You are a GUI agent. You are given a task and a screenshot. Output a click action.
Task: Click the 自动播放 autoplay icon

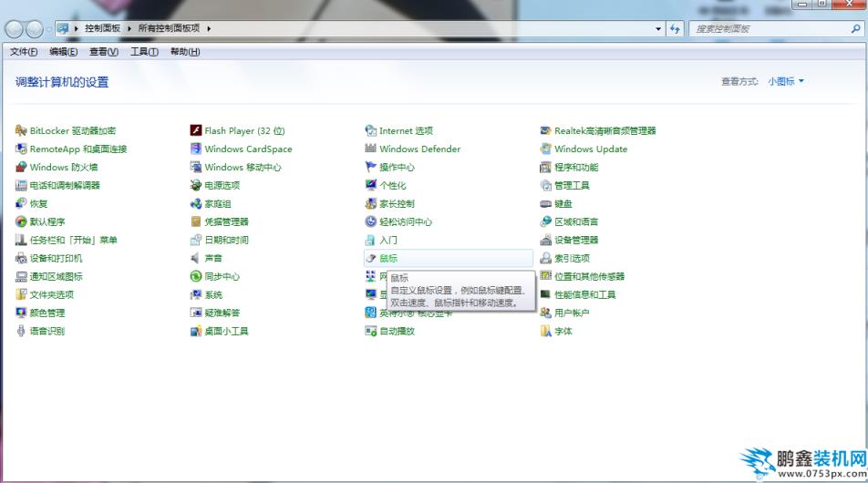point(371,332)
